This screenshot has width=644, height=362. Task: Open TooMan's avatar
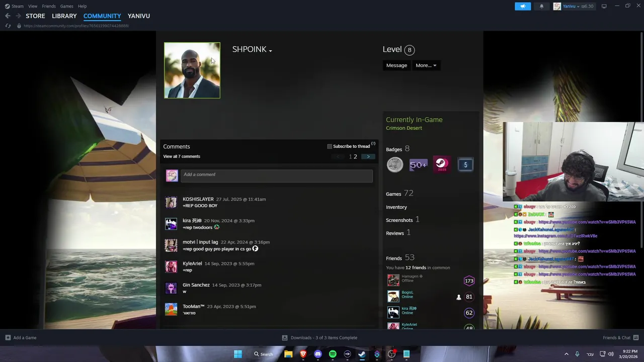171,309
